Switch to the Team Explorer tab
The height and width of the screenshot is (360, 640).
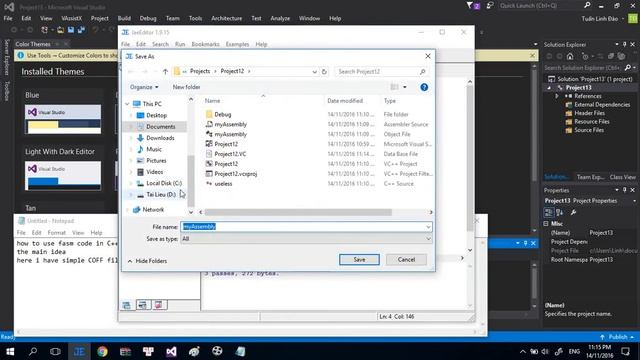[x=590, y=177]
